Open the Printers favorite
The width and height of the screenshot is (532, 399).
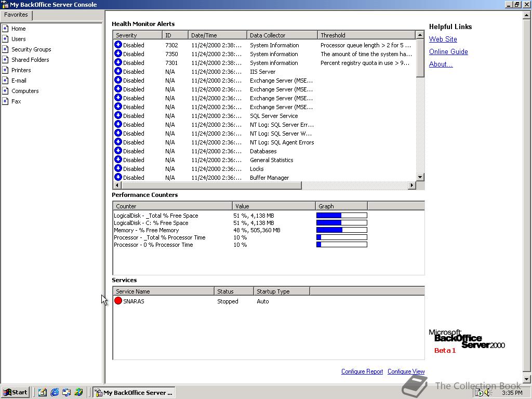point(21,70)
